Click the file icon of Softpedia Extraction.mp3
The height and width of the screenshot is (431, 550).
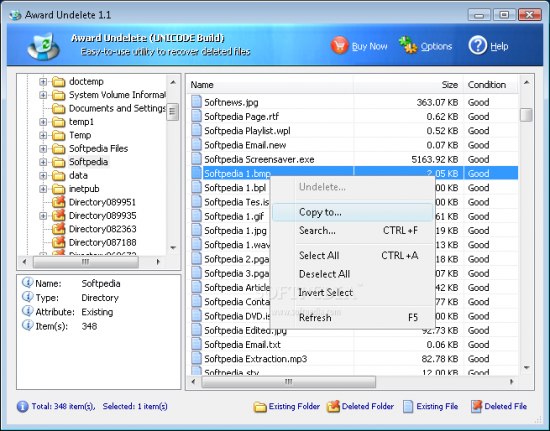pos(197,358)
